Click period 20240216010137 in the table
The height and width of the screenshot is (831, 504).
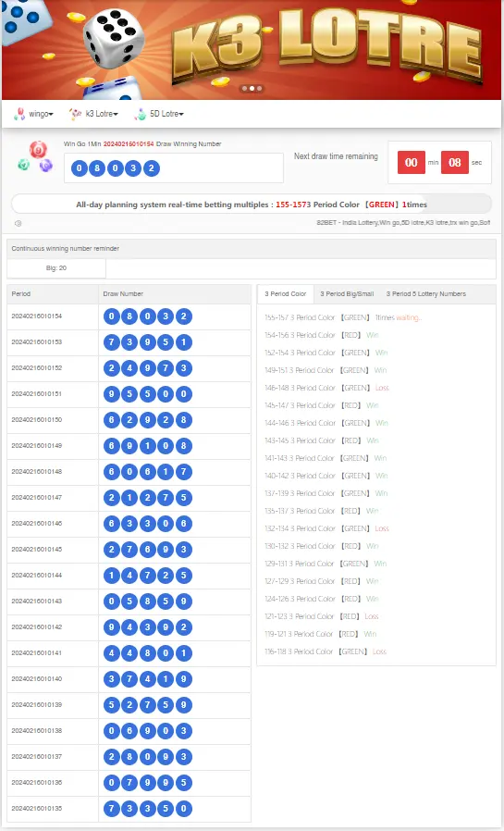[x=37, y=757]
